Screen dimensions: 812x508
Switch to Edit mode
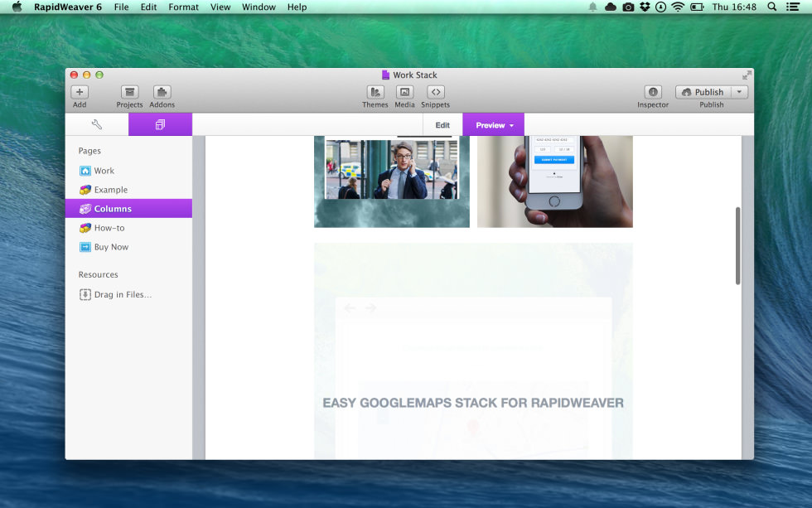click(442, 125)
